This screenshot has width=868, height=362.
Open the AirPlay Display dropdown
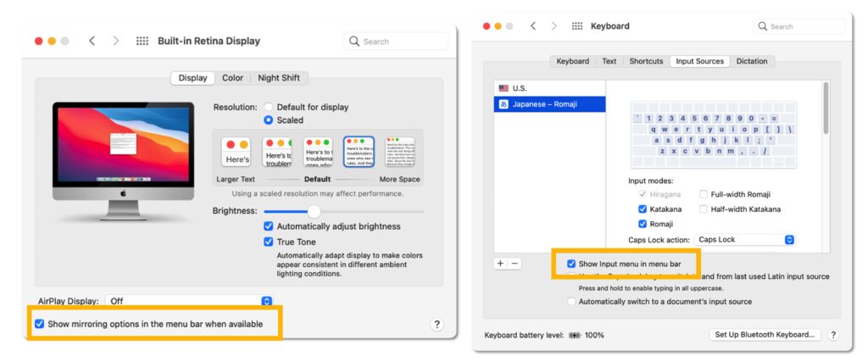tap(266, 301)
